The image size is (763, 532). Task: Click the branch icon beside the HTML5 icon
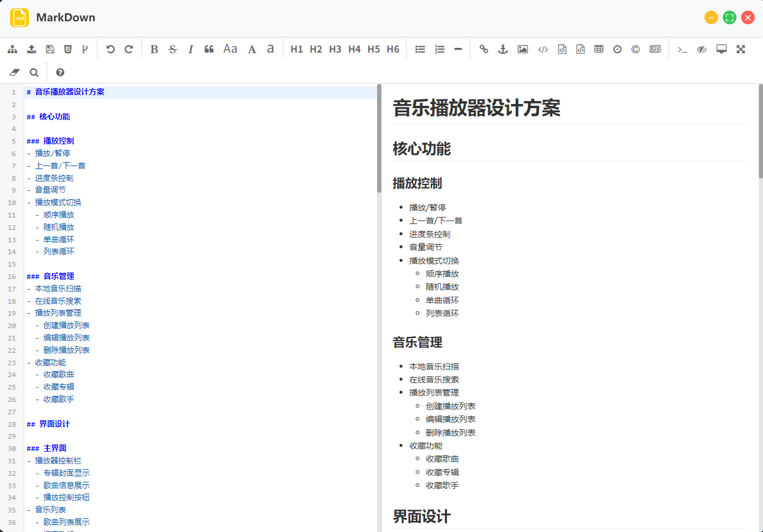click(x=85, y=50)
